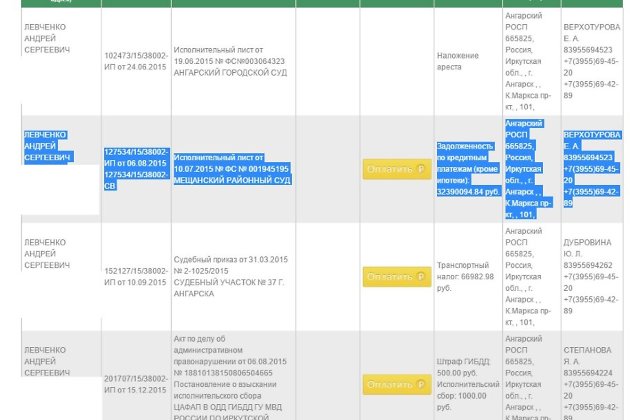This screenshot has width=630, height=420.
Task: Click case number 152127/15/38002-ИП
Action: (136, 277)
